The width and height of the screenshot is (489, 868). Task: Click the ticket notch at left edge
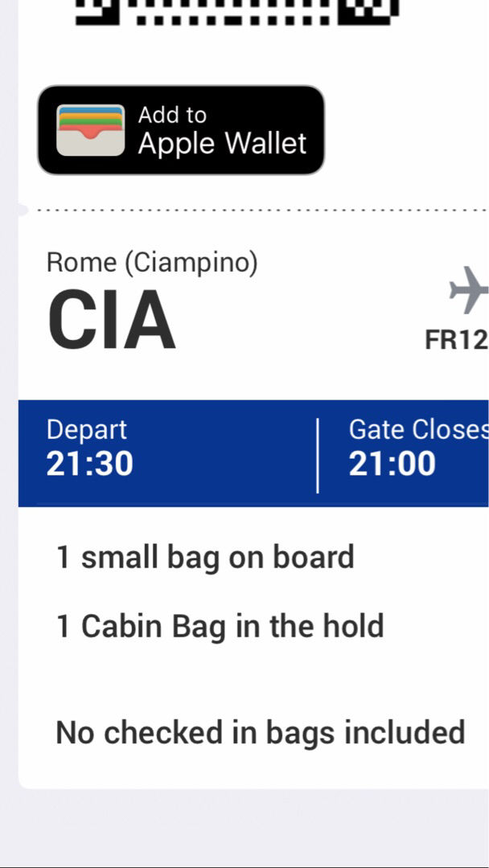22,210
